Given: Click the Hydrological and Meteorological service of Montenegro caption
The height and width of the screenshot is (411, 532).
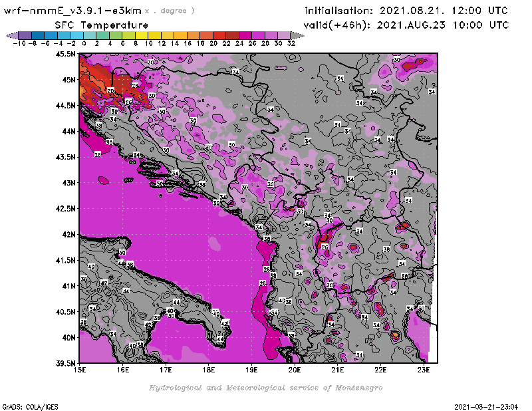Looking at the screenshot, I should [265, 388].
